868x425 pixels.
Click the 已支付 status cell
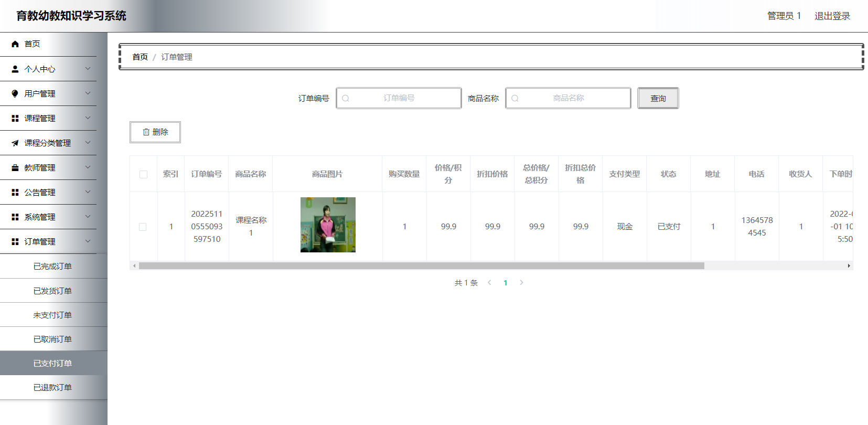pyautogui.click(x=669, y=227)
